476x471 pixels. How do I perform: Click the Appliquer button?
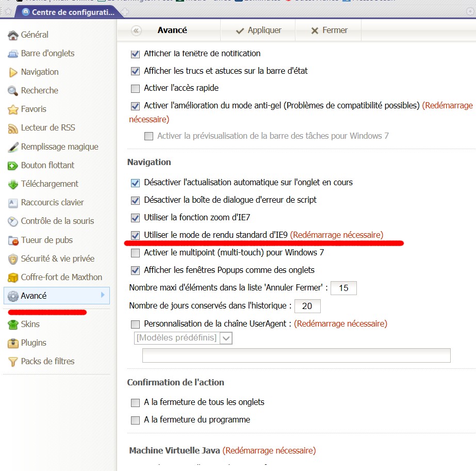click(x=259, y=30)
